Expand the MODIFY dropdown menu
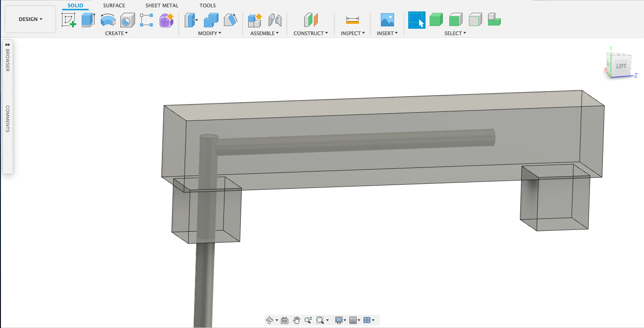 (x=209, y=33)
